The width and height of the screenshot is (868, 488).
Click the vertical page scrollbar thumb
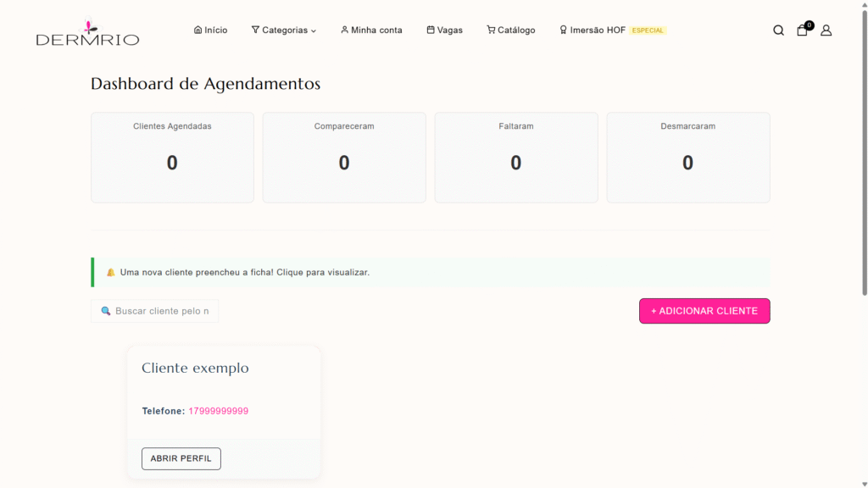tap(864, 152)
